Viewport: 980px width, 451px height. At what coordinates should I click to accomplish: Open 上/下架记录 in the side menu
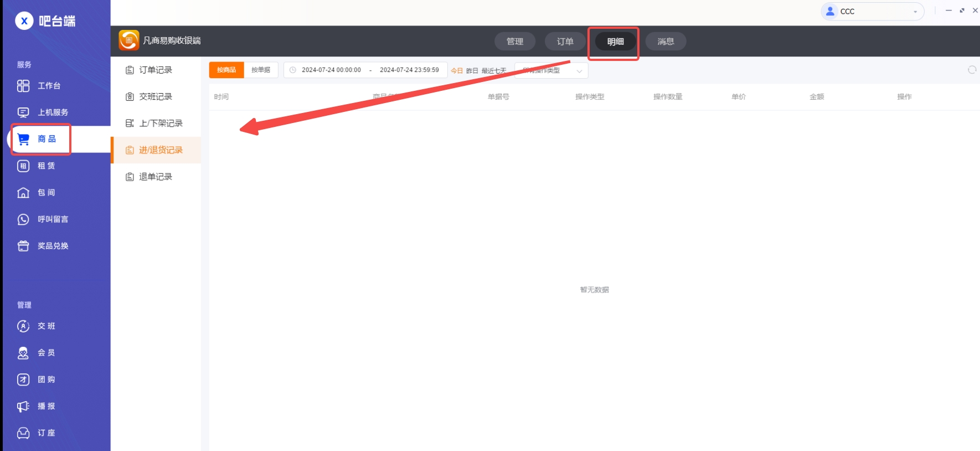tap(161, 123)
